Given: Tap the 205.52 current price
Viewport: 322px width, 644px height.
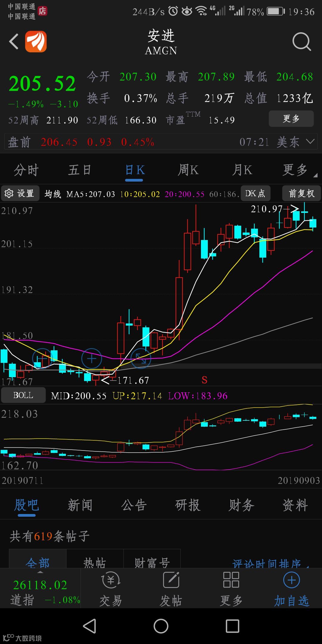Looking at the screenshot, I should tap(42, 83).
